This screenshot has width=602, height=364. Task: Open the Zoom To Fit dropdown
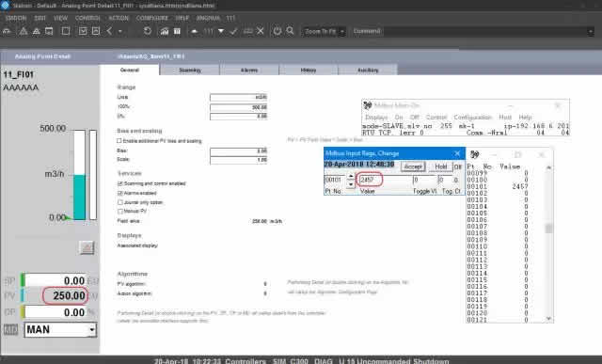tap(342, 31)
